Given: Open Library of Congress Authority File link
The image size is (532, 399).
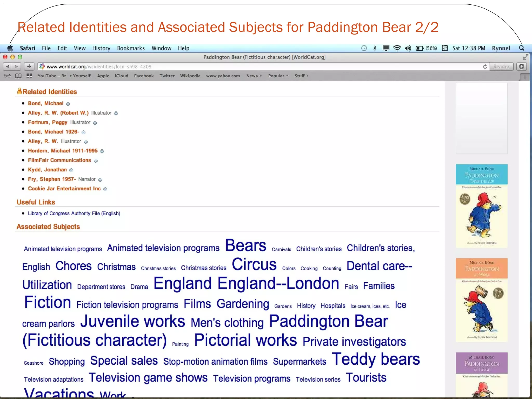Looking at the screenshot, I should [x=74, y=213].
